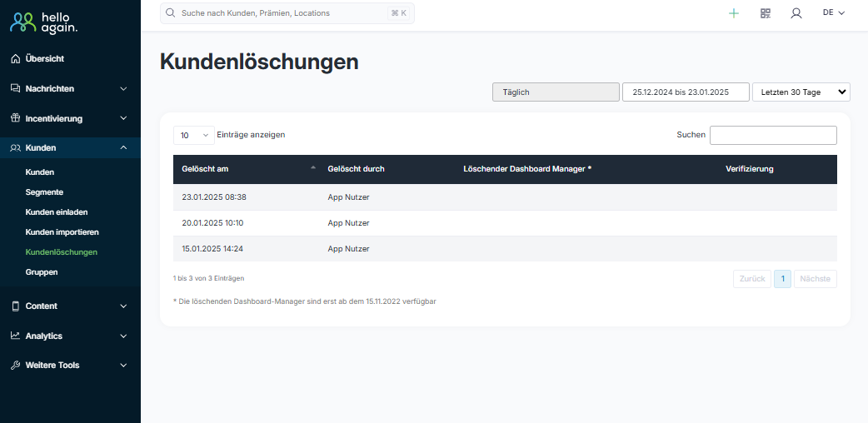
Task: Expand the Content menu chevron
Action: click(x=123, y=306)
